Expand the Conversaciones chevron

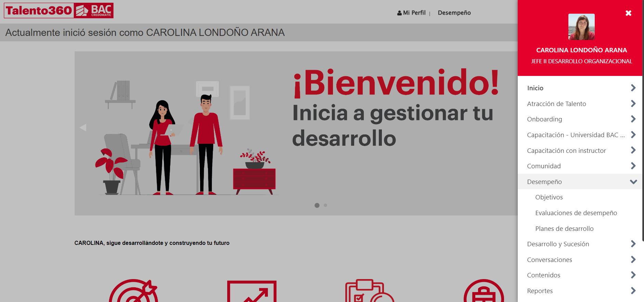[633, 260]
